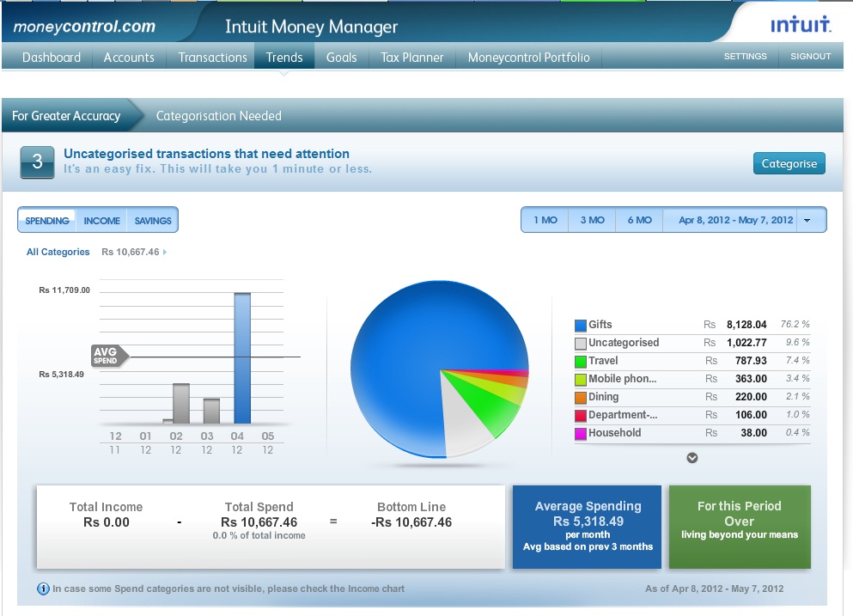The height and width of the screenshot is (616, 853).
Task: Click the grey 03/12 bar in the chart
Action: pyautogui.click(x=211, y=411)
